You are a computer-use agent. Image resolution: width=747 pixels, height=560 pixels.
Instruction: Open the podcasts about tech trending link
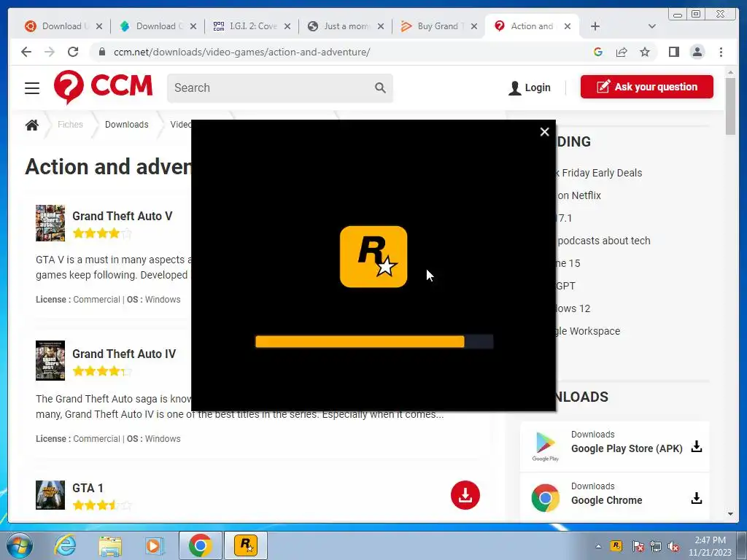(603, 241)
